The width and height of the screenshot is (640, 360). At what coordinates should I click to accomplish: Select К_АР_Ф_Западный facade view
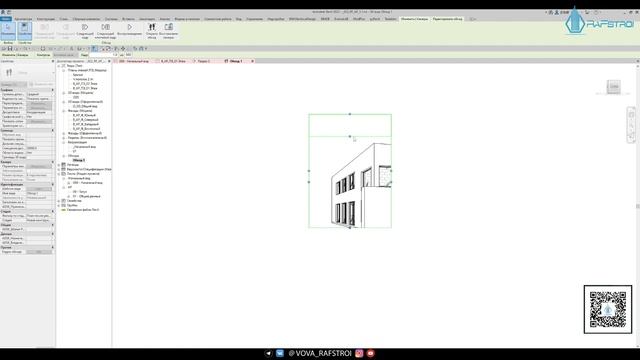(x=86, y=124)
